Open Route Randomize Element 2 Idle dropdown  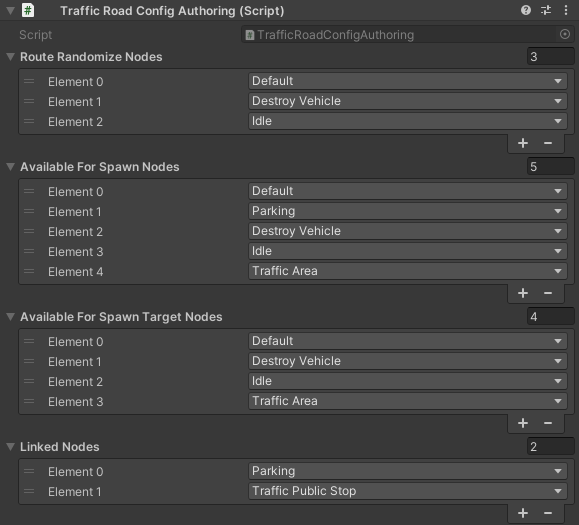pos(408,121)
